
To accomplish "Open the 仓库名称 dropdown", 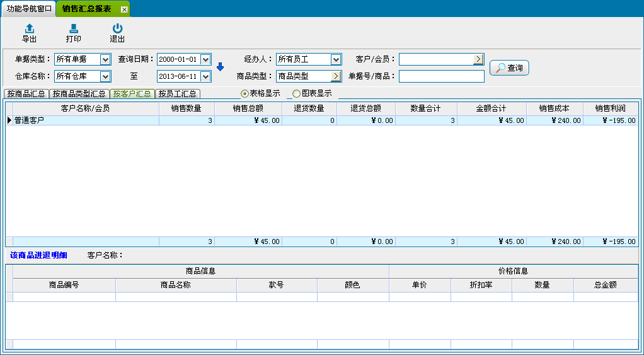I will pos(105,76).
